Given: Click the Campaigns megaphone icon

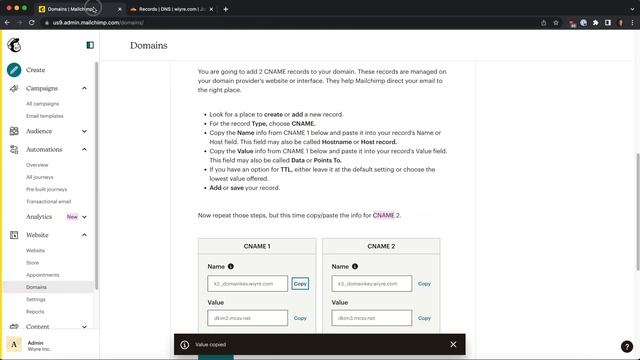Looking at the screenshot, I should coord(14,88).
